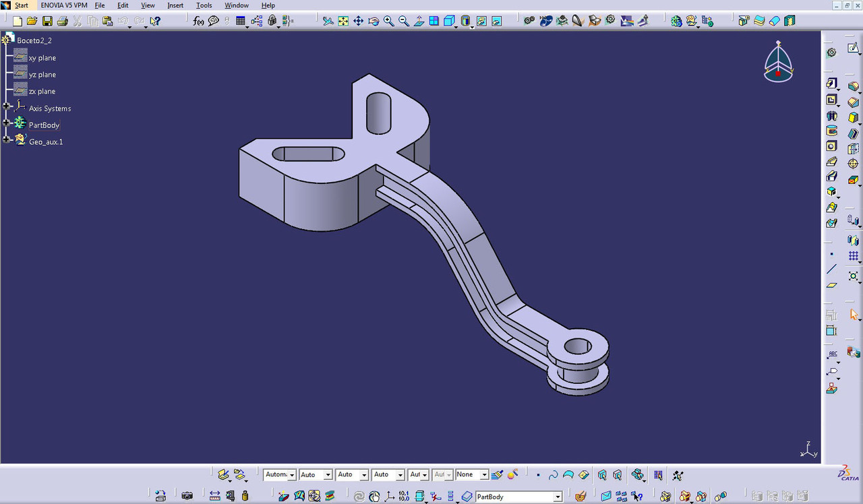Click the Swap visible space icon
The image size is (863, 504).
497,21
